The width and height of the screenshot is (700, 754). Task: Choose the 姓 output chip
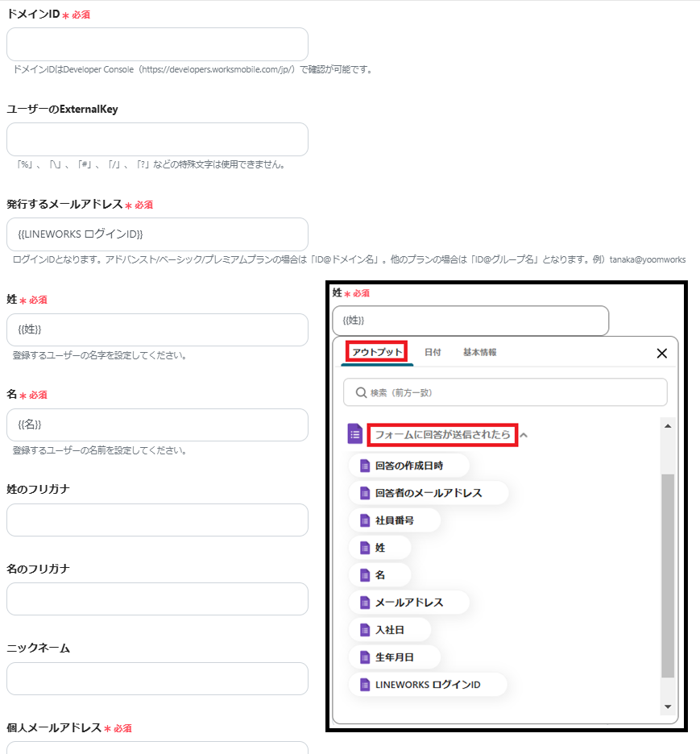[380, 548]
